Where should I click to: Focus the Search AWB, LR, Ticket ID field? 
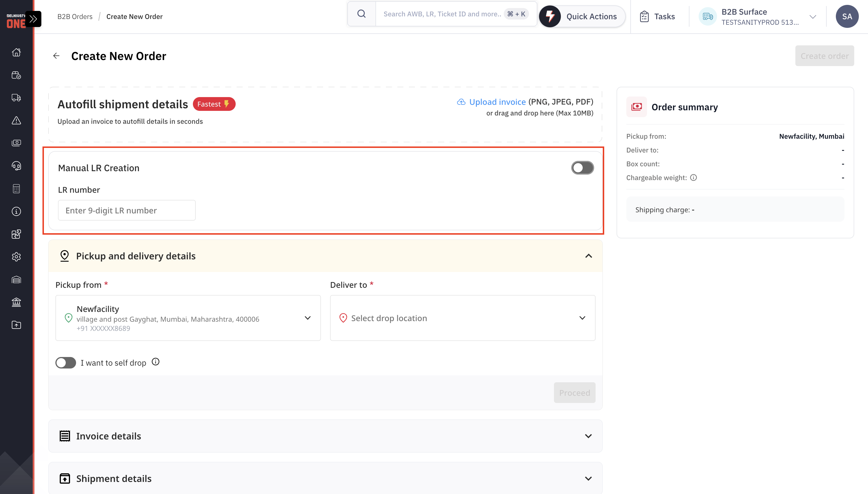tap(442, 14)
